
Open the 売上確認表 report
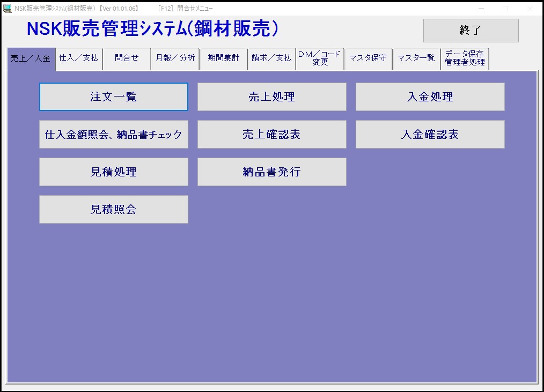coord(271,134)
